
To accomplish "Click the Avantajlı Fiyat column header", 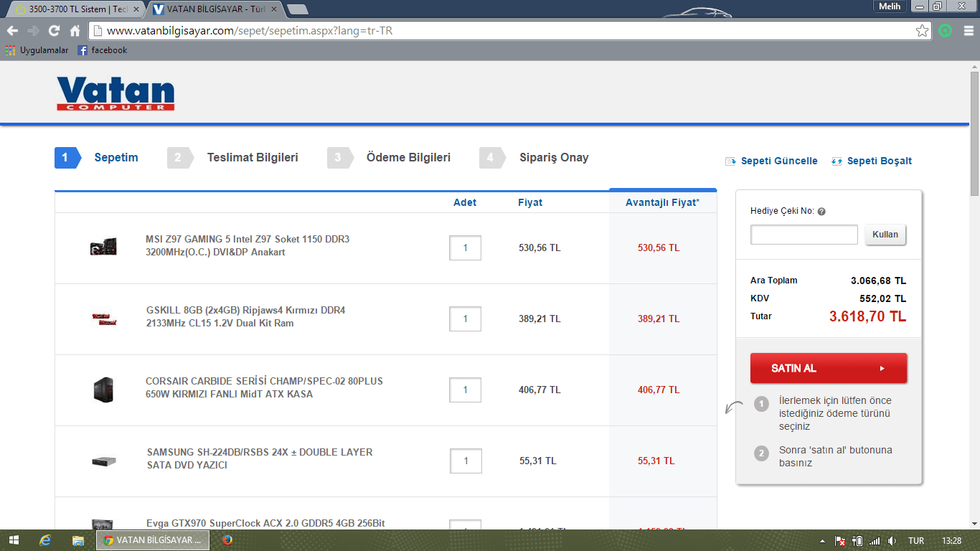I will tap(662, 202).
